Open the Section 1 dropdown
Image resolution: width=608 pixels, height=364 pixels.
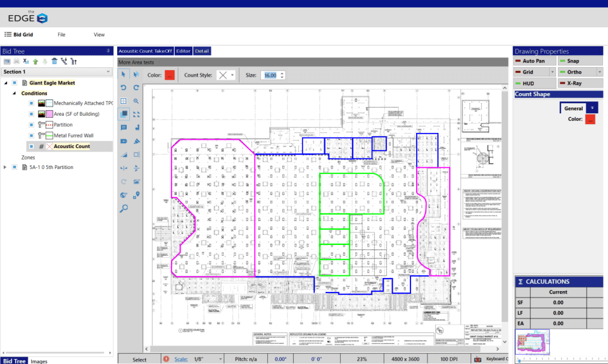[x=108, y=72]
